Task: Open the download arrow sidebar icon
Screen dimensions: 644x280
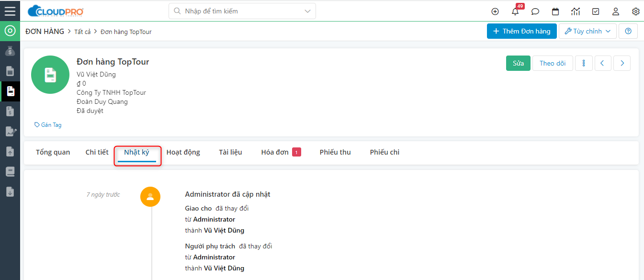Action: 10,191
